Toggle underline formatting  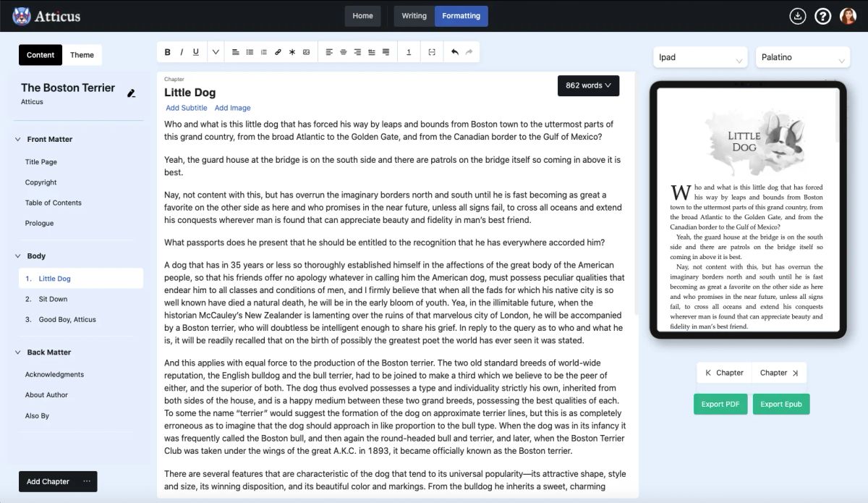196,51
